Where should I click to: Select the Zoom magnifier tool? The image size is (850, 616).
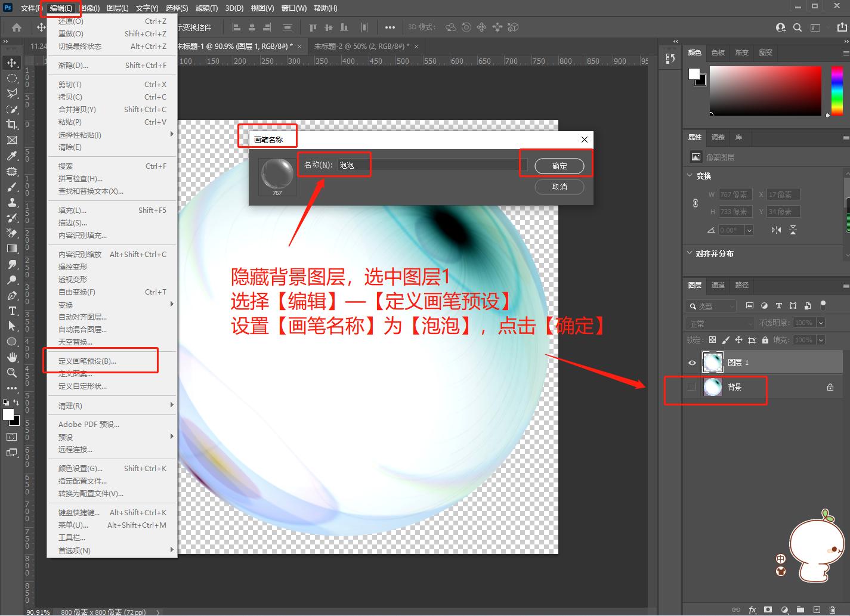(11, 373)
